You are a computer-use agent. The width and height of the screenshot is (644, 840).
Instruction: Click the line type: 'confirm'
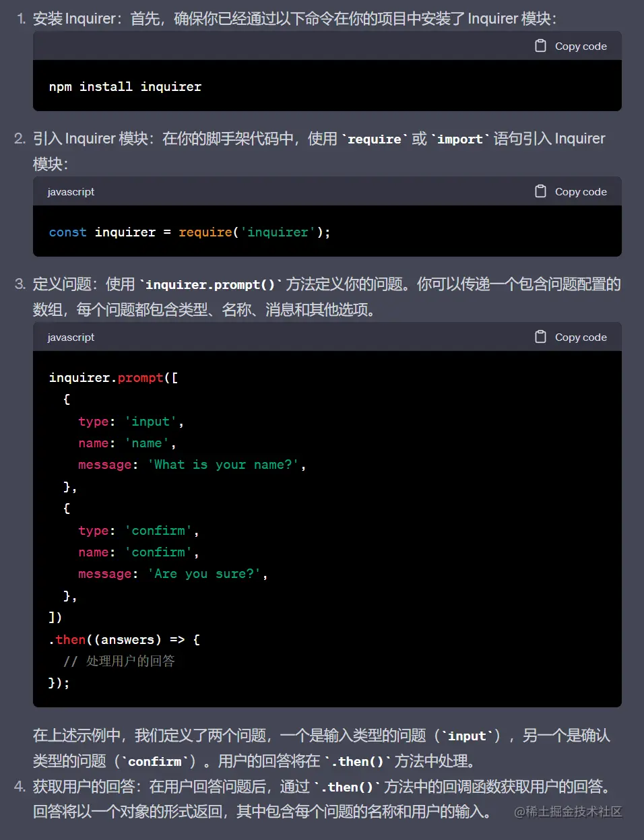(x=138, y=530)
